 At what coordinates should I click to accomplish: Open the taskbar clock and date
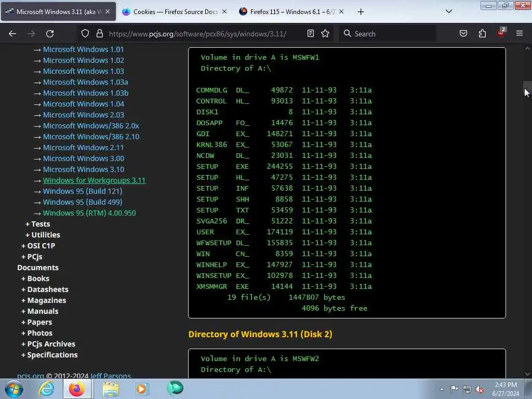click(x=506, y=389)
